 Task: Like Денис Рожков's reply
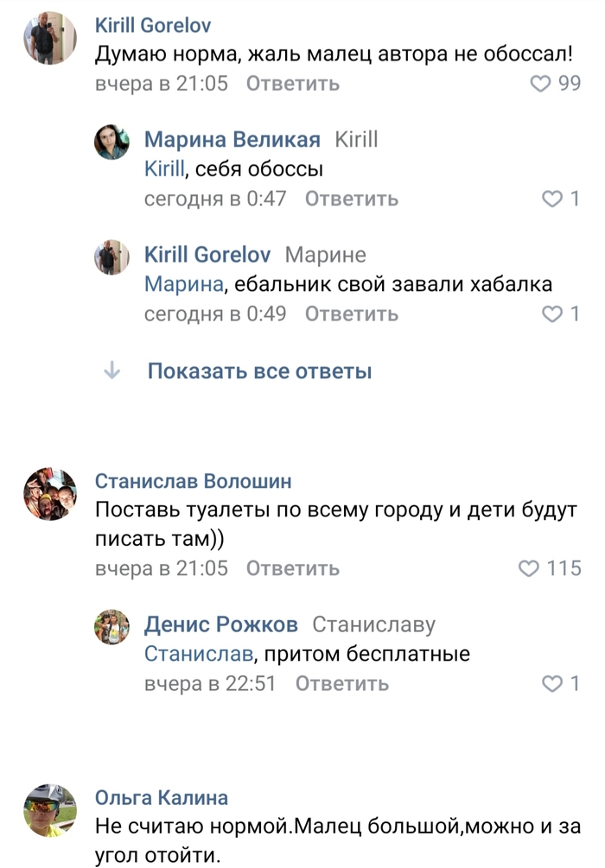(551, 684)
